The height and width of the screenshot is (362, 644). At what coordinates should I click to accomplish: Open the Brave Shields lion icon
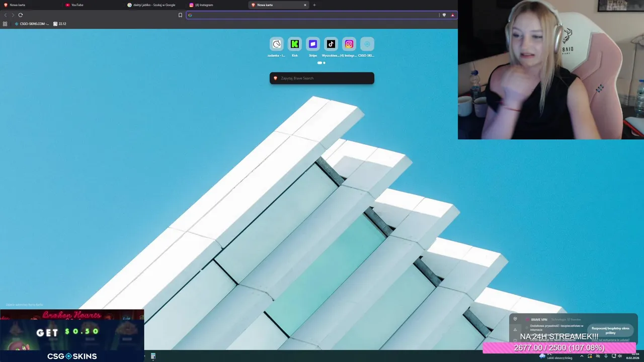(x=444, y=15)
